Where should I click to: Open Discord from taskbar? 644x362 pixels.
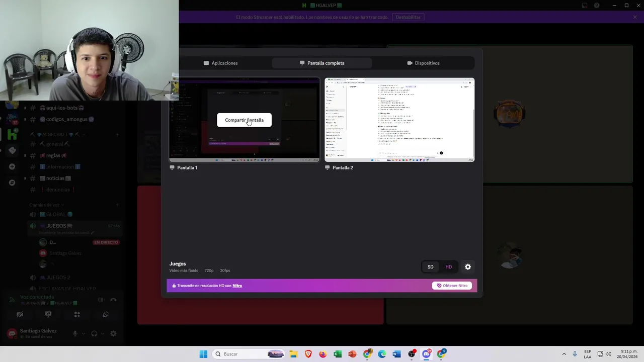pyautogui.click(x=426, y=354)
